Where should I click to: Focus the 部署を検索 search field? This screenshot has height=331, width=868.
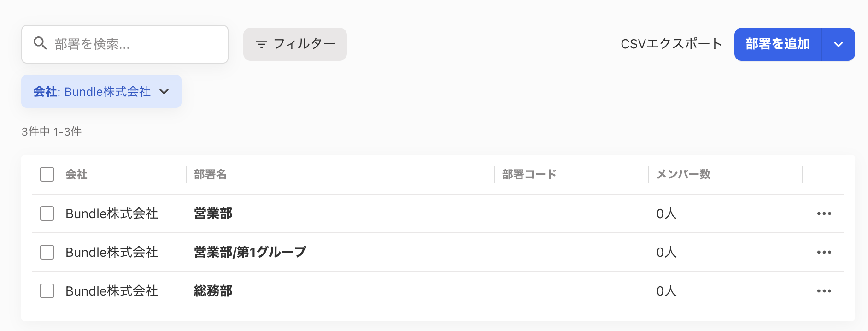pyautogui.click(x=125, y=44)
